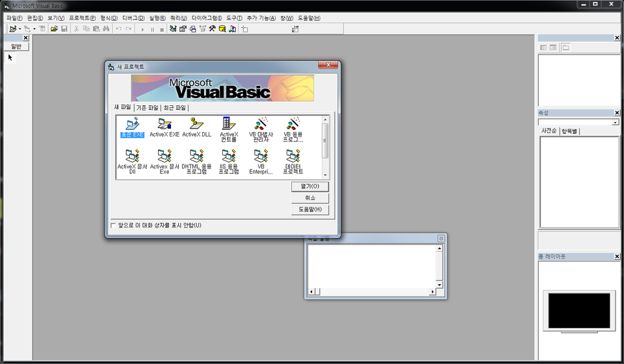The width and height of the screenshot is (624, 364).
Task: Open Project Explorer from the toolbar
Action: point(173,29)
